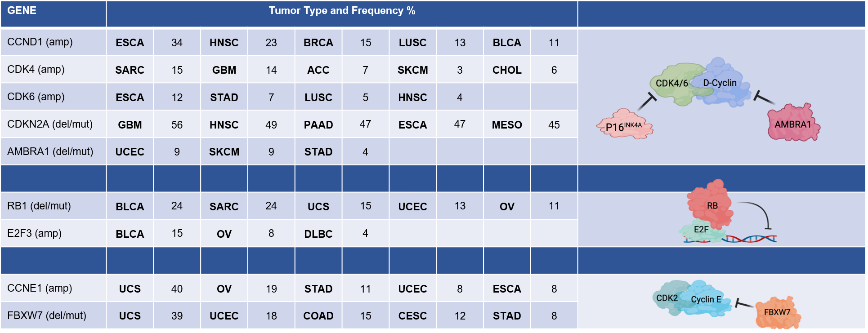Select the orange FBXW7 protein icon
Screen dimensions: 868x333
pyautogui.click(x=777, y=312)
